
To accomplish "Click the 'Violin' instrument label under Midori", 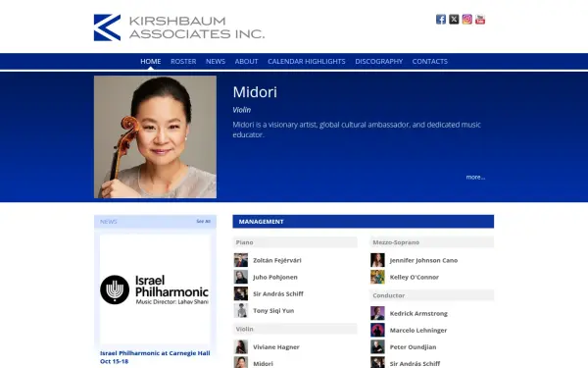I will click(242, 110).
